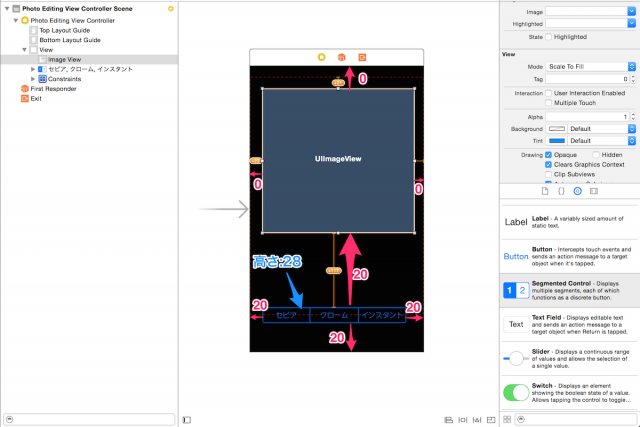Click the Alpha input field
This screenshot has height=427, width=640.
coord(588,117)
